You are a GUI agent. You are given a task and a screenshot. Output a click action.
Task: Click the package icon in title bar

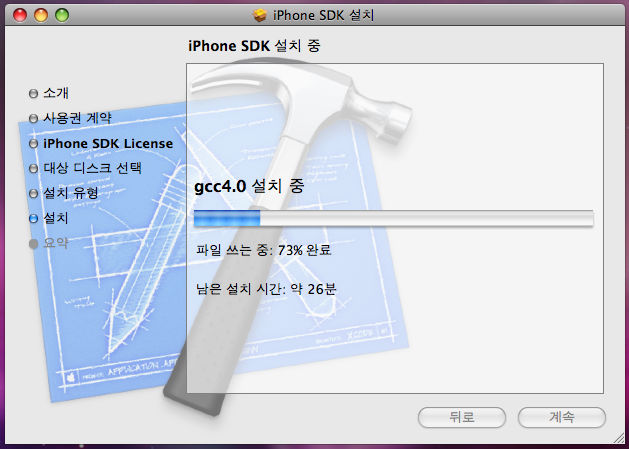[260, 15]
